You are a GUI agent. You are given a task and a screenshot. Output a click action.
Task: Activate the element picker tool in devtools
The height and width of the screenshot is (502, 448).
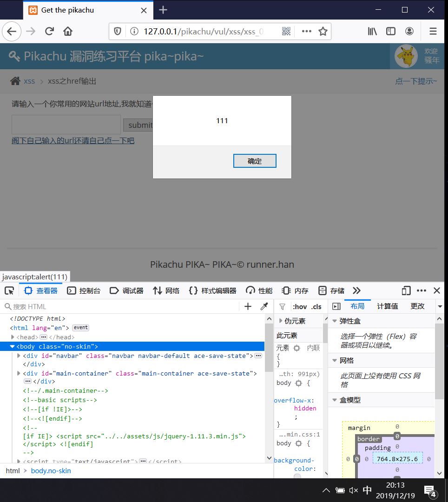click(9, 291)
